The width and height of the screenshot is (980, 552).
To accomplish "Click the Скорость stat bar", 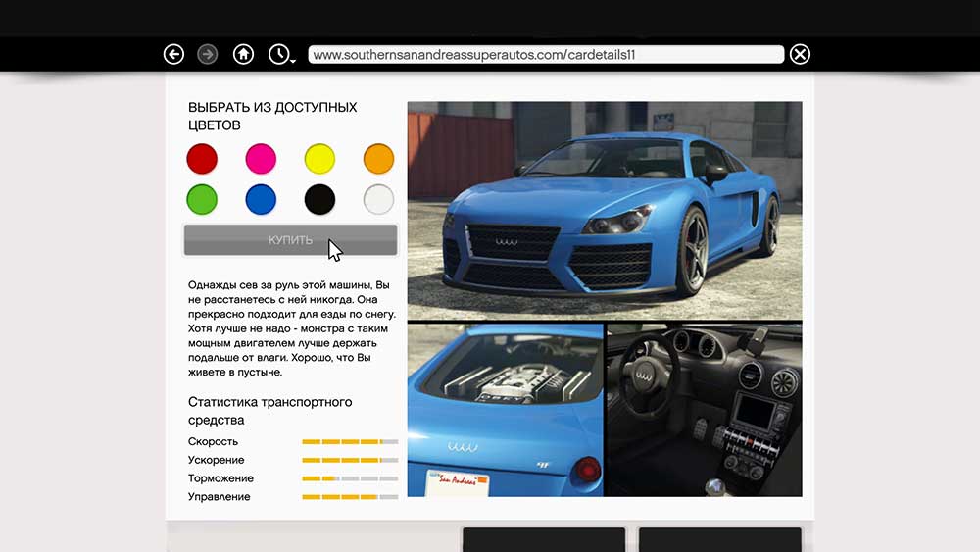I will click(x=350, y=441).
